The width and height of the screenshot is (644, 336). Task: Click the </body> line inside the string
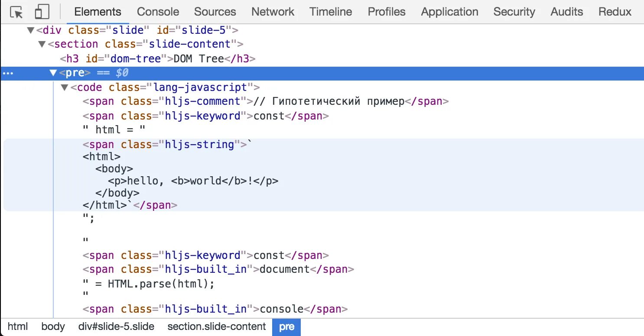click(x=117, y=193)
